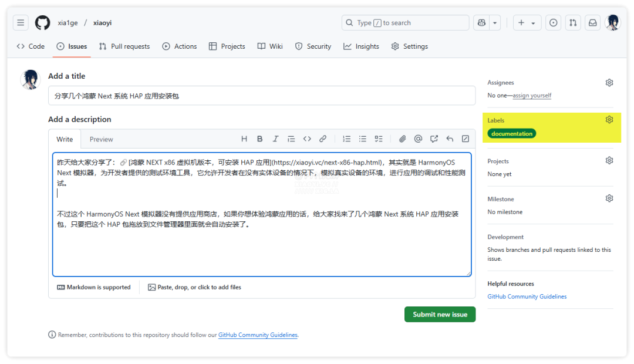The image size is (634, 364).
Task: Click the documentation label badge
Action: pyautogui.click(x=512, y=133)
